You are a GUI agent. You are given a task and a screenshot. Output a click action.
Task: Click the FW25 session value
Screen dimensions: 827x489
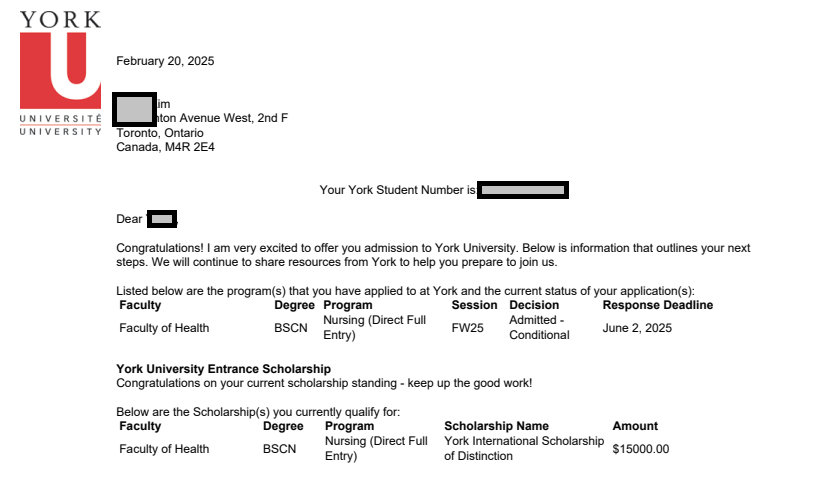[467, 328]
